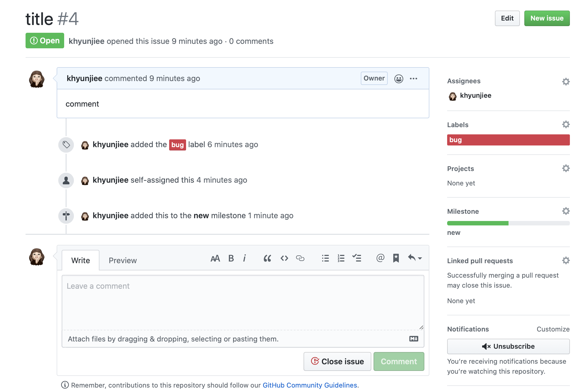Screen dimensions: 581x392
Task: Click the @ mention icon
Action: [x=380, y=258]
